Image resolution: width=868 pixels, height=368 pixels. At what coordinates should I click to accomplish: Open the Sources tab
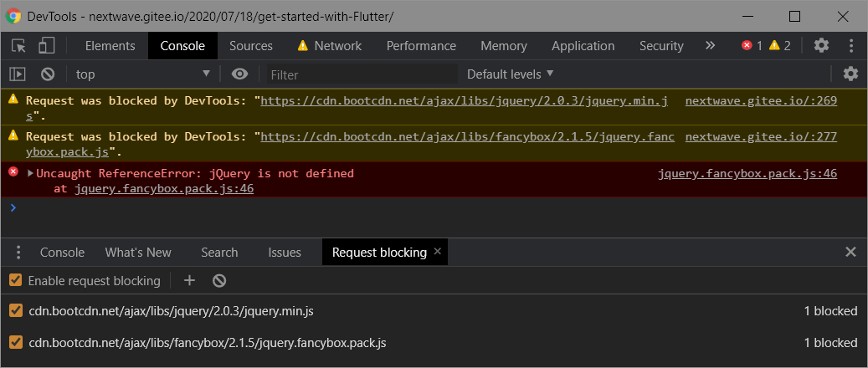click(x=251, y=46)
